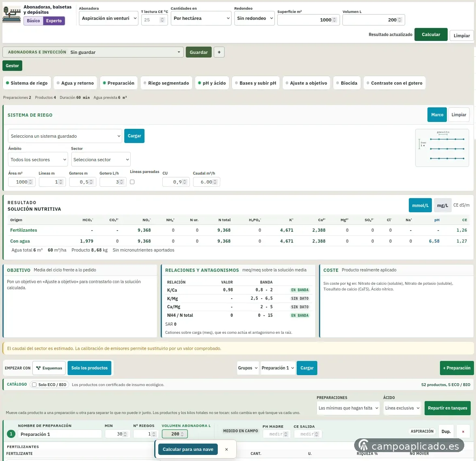Open the Contraste con el gotero tab
476x461 pixels.
pyautogui.click(x=394, y=83)
